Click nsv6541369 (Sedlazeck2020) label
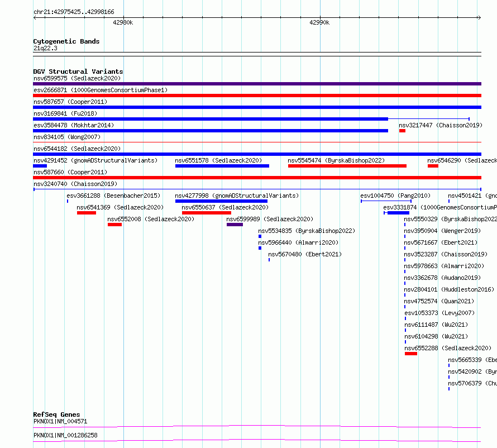Image resolution: width=497 pixels, height=448 pixels. click(x=120, y=207)
